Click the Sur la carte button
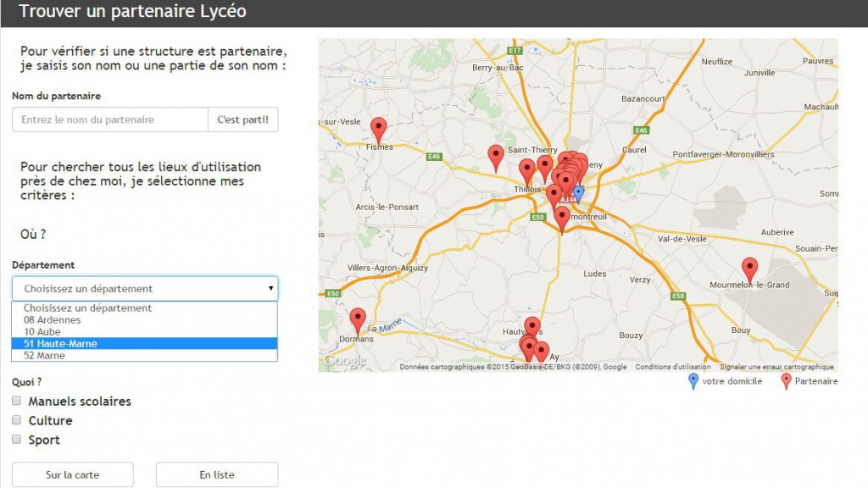This screenshot has width=868, height=488. [73, 474]
